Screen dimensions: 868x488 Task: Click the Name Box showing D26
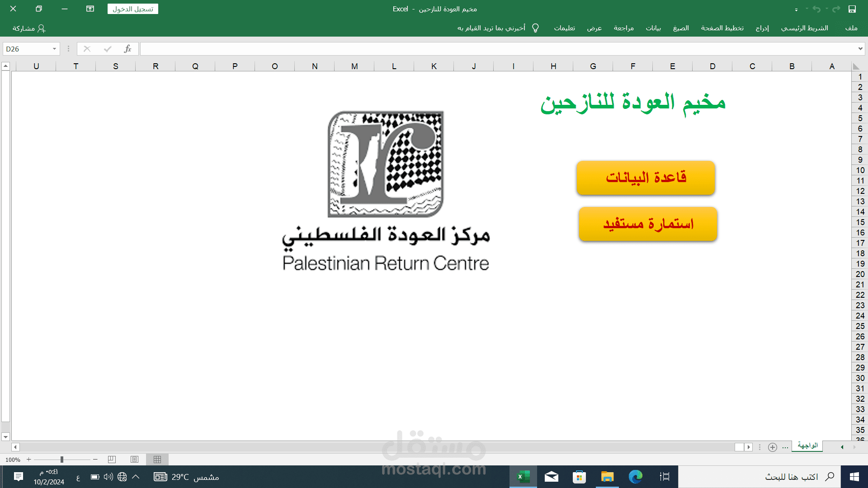coord(27,49)
